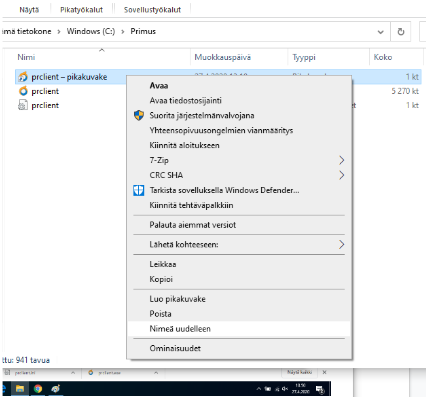426x397 pixels.
Task: Open Google Chrome from the taskbar
Action: pos(38,389)
